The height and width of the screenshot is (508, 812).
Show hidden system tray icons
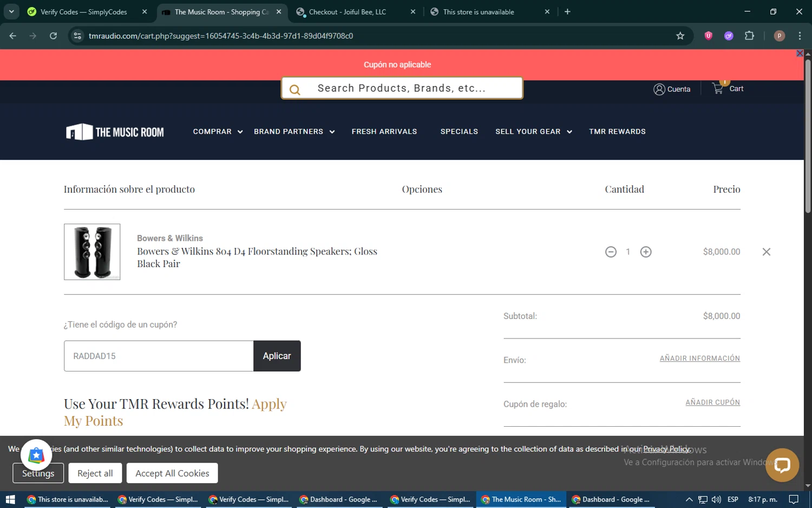coord(689,499)
